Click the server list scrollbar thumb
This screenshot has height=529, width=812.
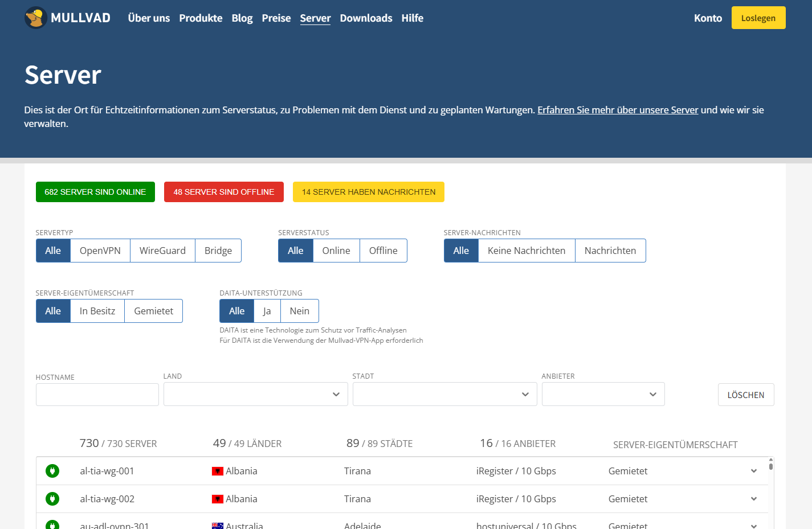(x=771, y=466)
